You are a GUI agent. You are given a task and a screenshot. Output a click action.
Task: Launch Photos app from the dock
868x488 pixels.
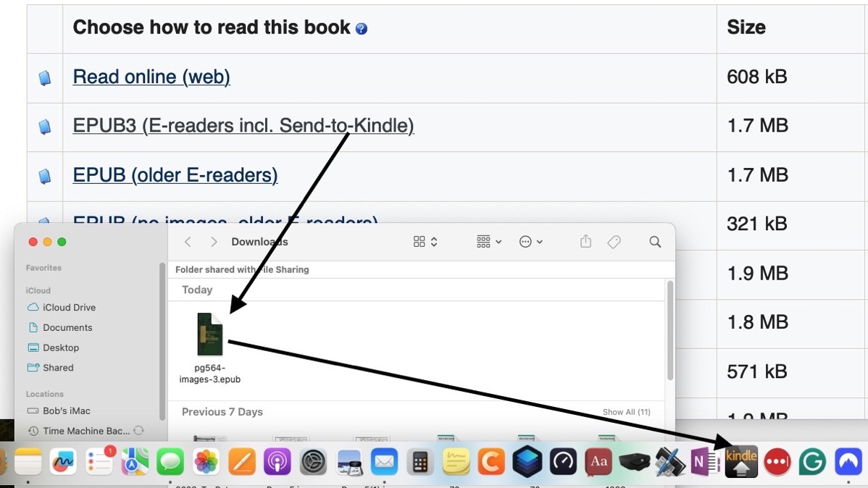(206, 462)
